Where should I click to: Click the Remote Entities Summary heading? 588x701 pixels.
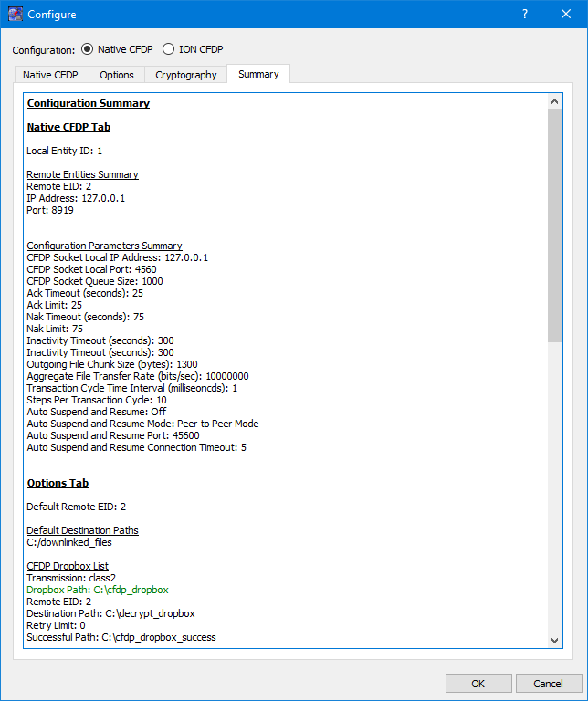coord(82,174)
